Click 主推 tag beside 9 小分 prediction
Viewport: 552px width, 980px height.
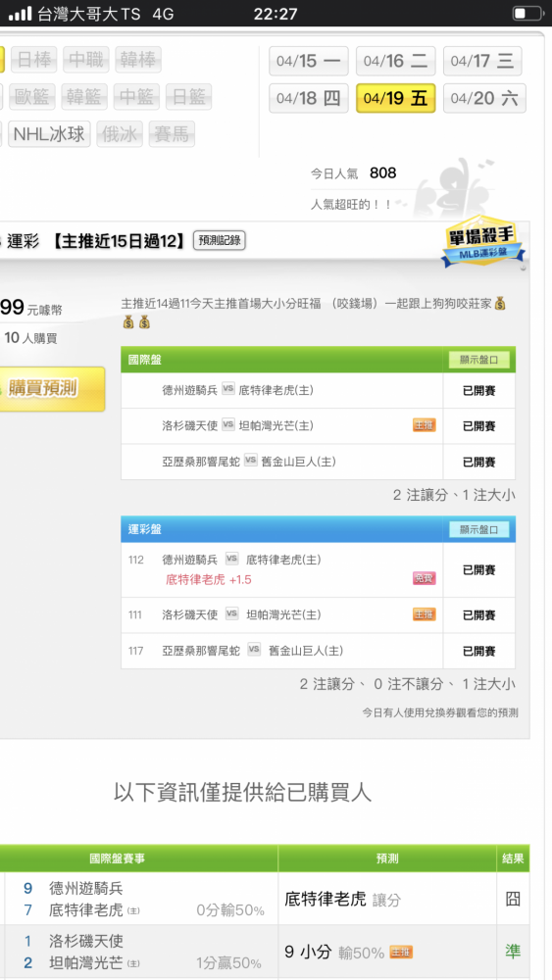[401, 953]
